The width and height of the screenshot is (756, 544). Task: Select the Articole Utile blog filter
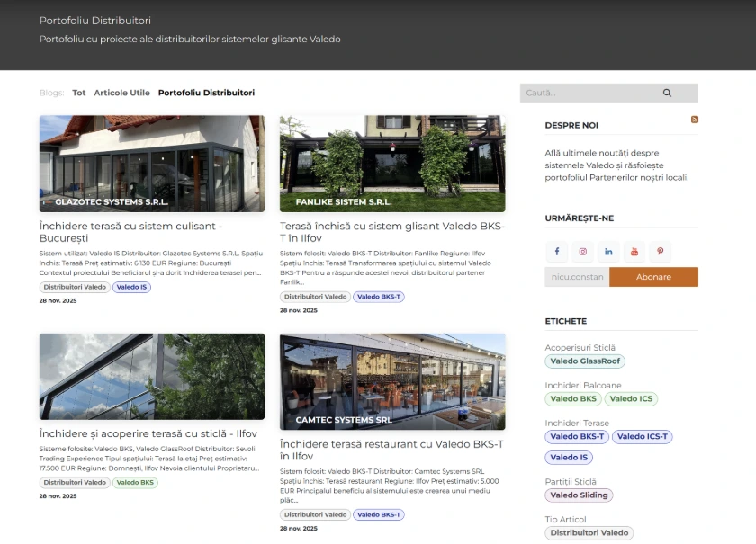coord(121,93)
